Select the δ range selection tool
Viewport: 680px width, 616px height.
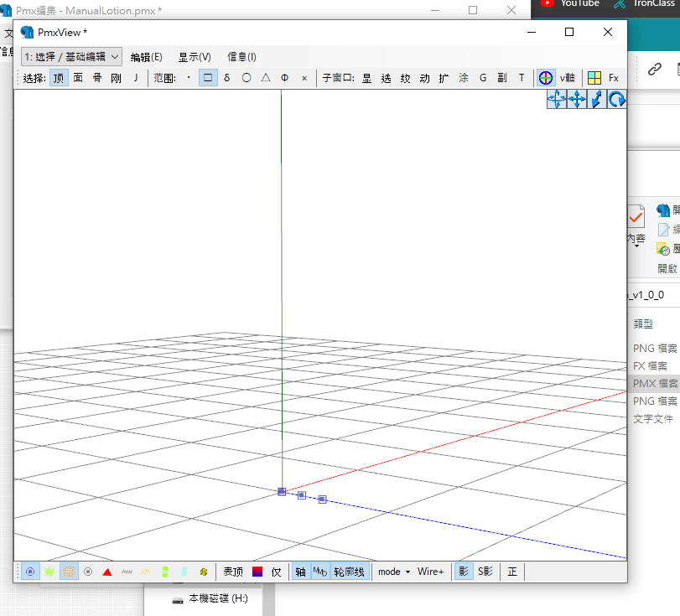[x=227, y=78]
